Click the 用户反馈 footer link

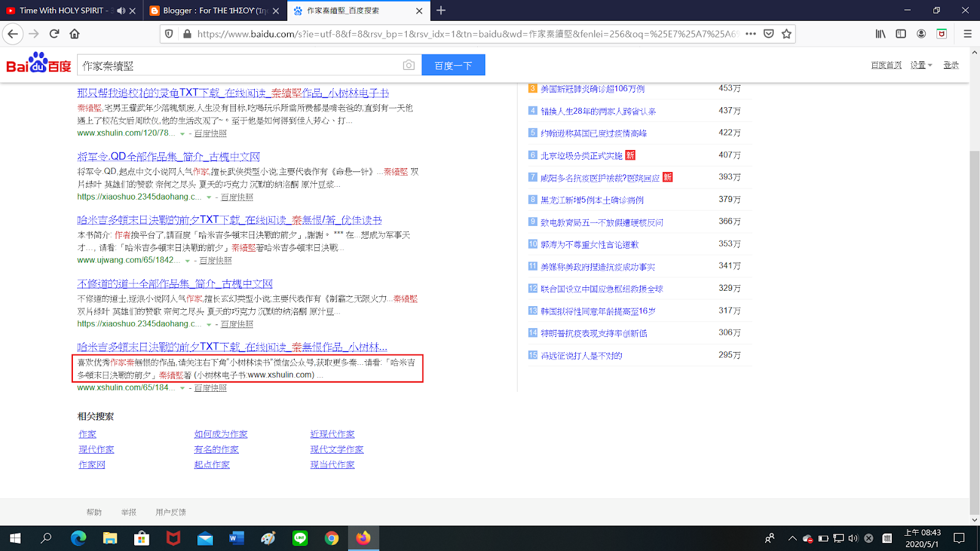(170, 512)
